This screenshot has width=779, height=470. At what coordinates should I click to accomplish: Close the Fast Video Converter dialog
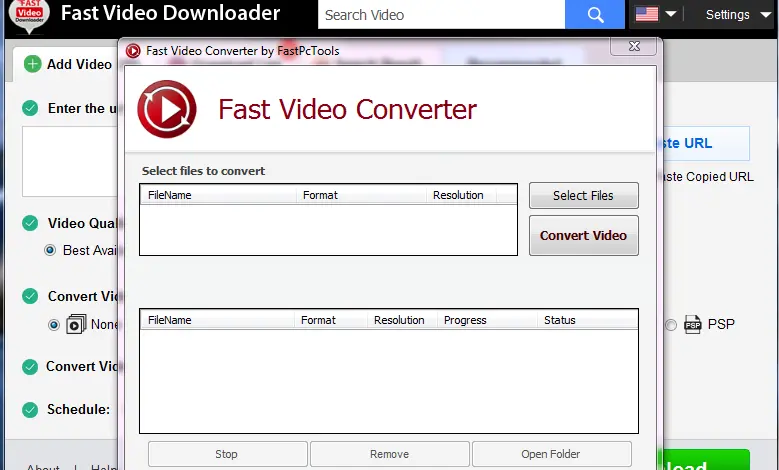634,46
